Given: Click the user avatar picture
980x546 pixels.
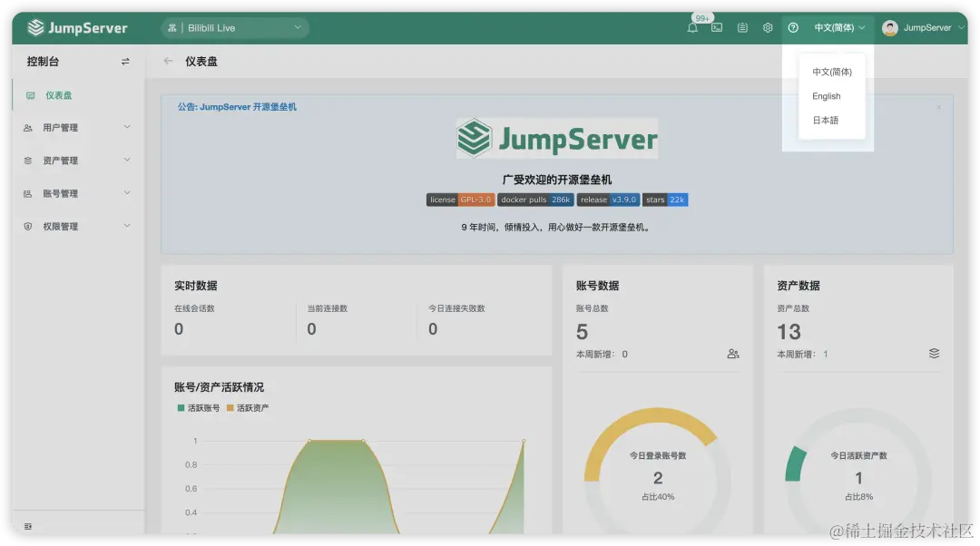Looking at the screenshot, I should pyautogui.click(x=890, y=27).
